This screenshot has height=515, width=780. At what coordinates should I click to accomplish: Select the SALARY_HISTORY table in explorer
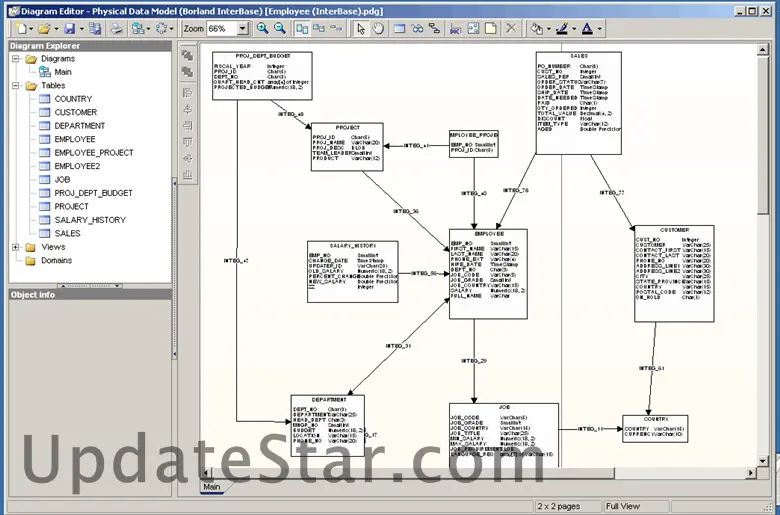pyautogui.click(x=90, y=220)
